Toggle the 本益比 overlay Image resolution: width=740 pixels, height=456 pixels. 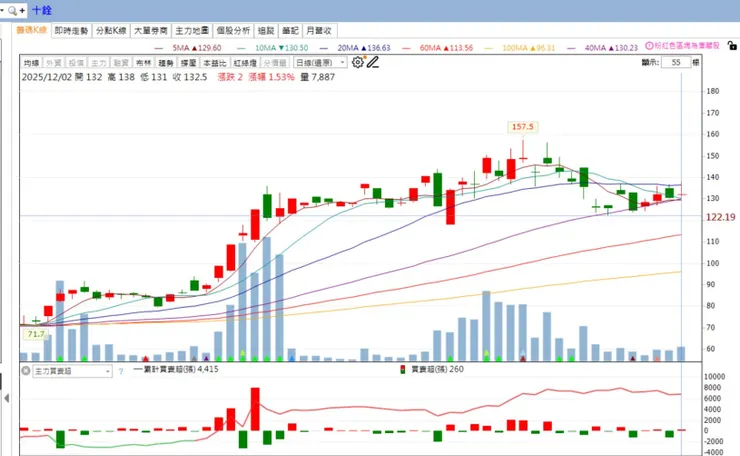(x=215, y=63)
